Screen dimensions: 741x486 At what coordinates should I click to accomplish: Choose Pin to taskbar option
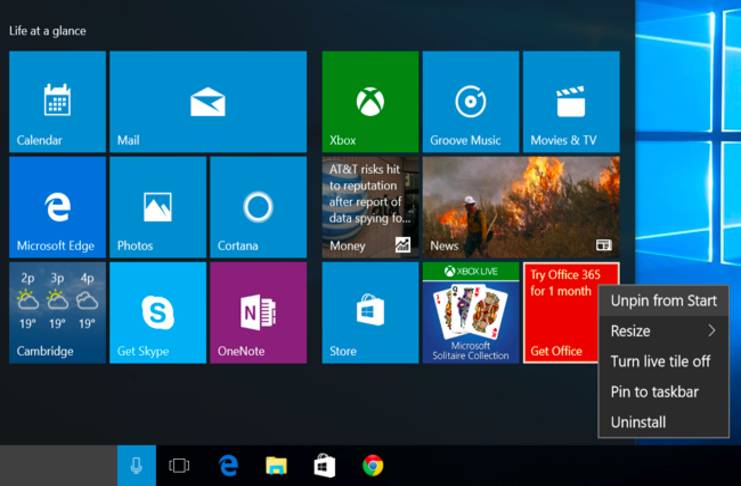coord(654,392)
